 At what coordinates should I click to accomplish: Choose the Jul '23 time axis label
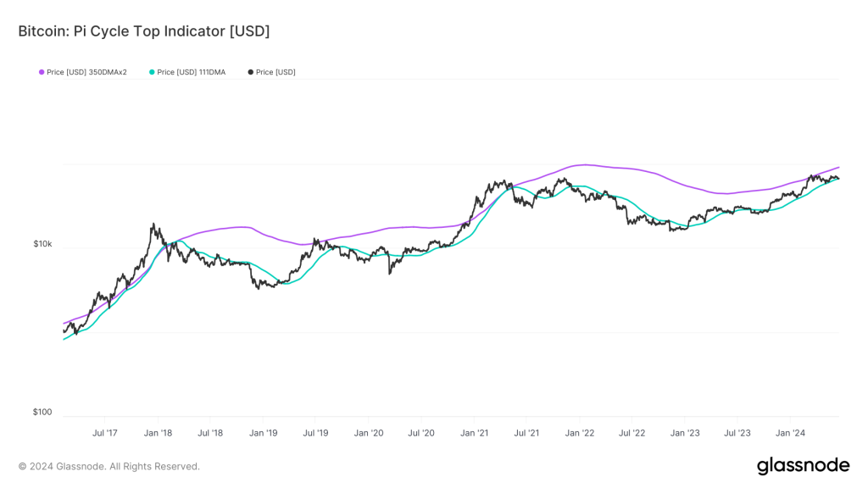(x=737, y=433)
